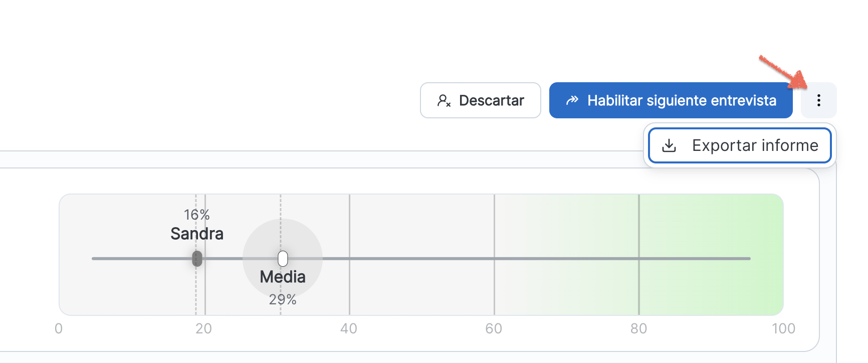Click the 80 axis tick label
Screen dimensions: 868x363
638,328
